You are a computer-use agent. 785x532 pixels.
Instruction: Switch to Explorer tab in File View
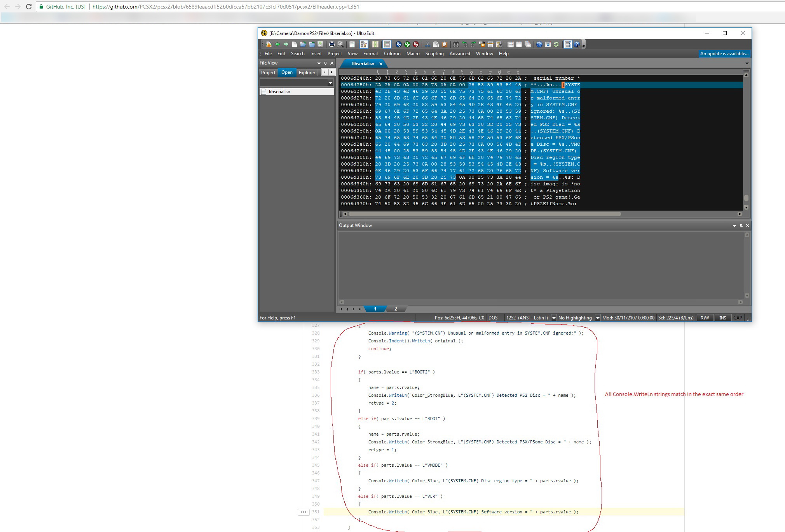tap(307, 73)
